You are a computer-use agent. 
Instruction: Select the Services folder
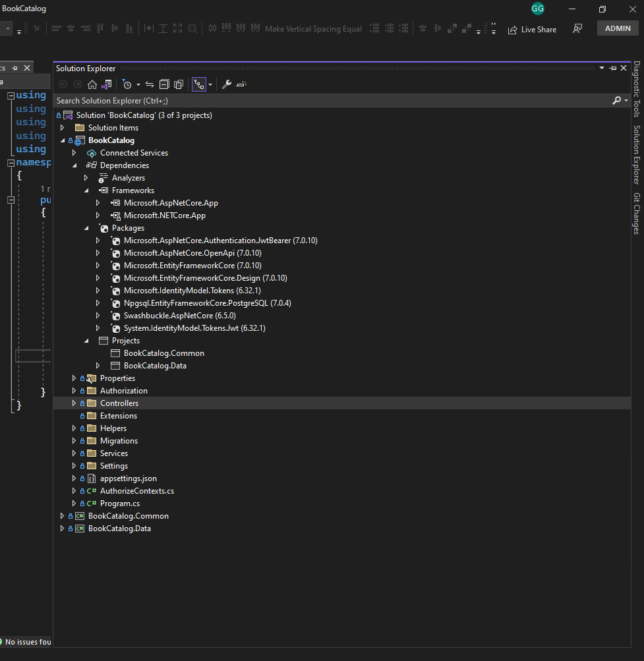tap(114, 453)
